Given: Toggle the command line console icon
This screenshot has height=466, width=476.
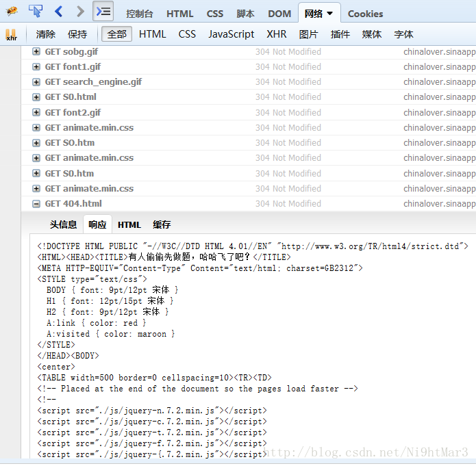Looking at the screenshot, I should click(x=103, y=11).
